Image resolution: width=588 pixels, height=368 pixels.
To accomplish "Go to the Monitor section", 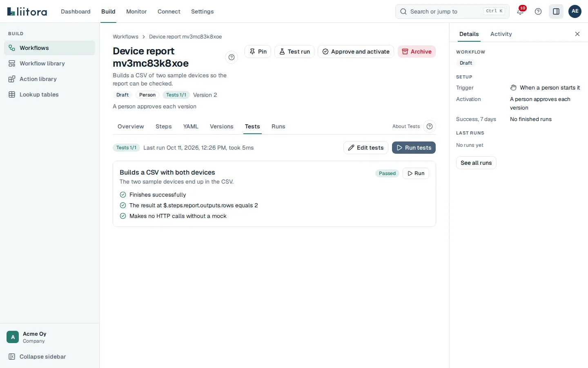I will (x=136, y=11).
